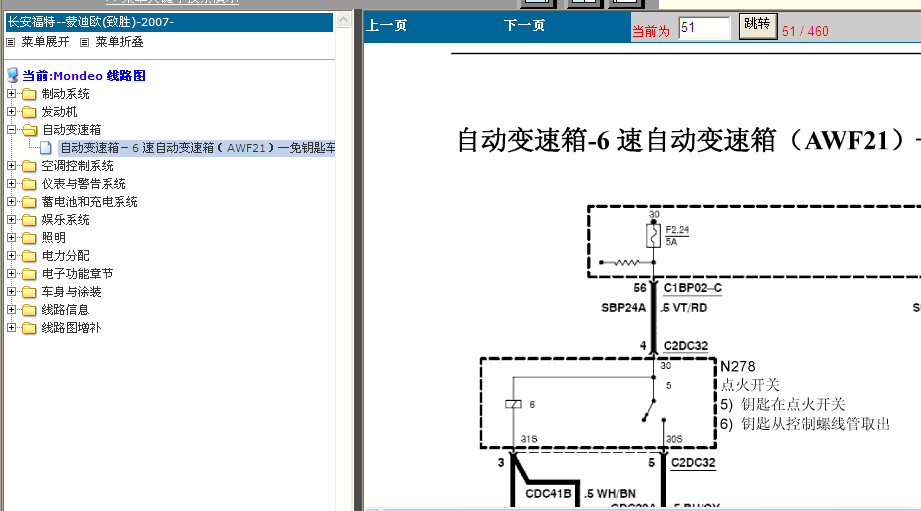Expand the 制动系统 tree node
This screenshot has height=511, width=921.
coord(11,93)
